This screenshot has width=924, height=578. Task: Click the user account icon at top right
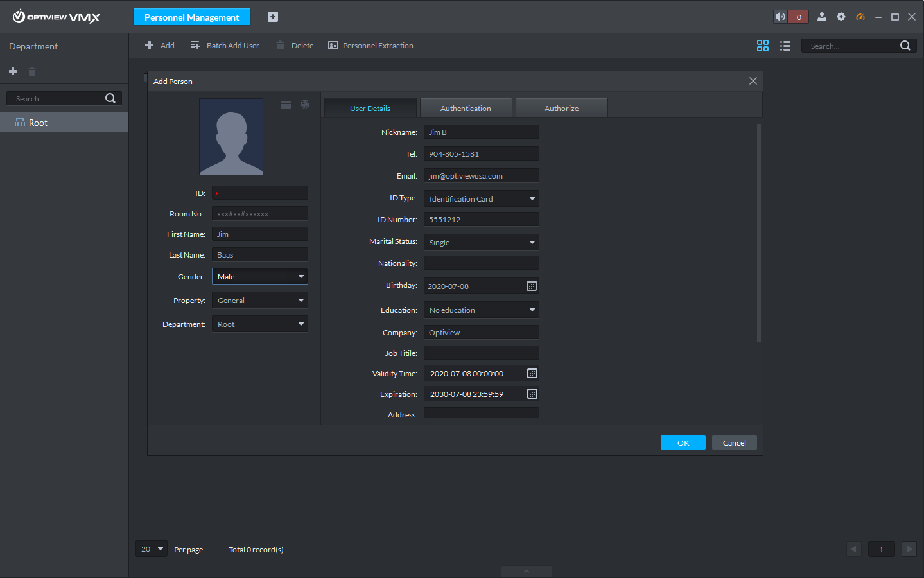pos(821,17)
